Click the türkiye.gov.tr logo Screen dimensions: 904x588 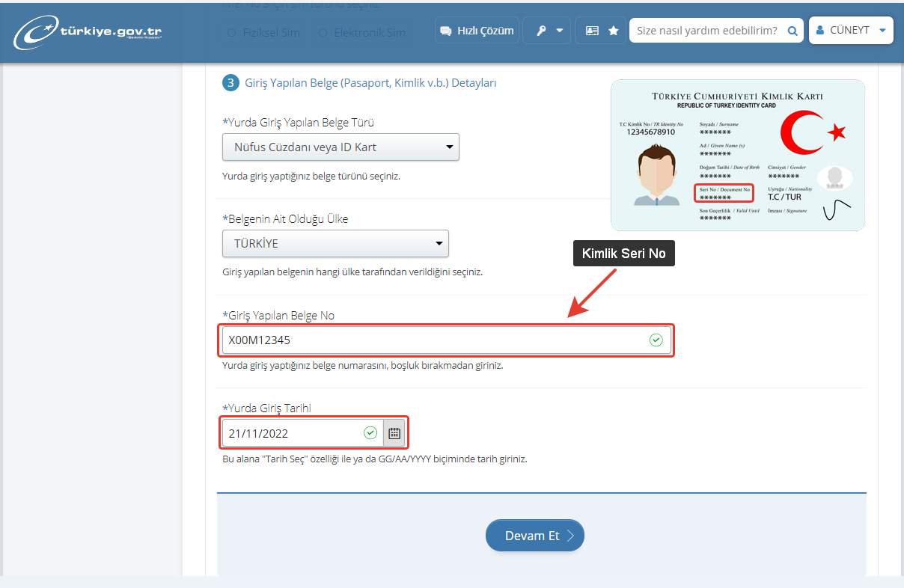click(x=88, y=31)
